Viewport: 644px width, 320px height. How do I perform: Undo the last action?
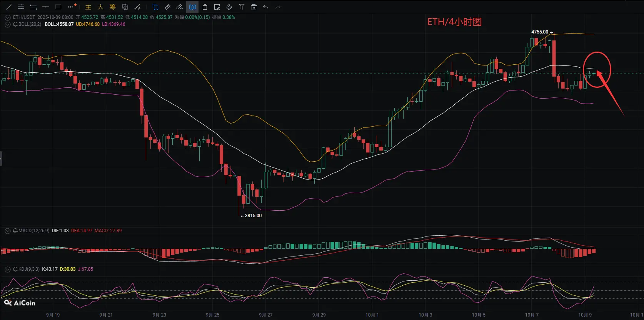[266, 7]
